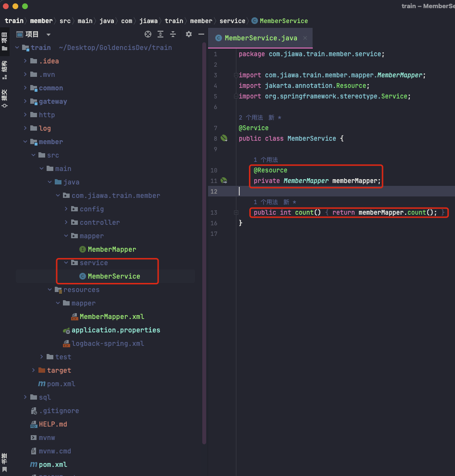This screenshot has height=476, width=455.
Task: Expand the sql folder
Action: [25, 397]
